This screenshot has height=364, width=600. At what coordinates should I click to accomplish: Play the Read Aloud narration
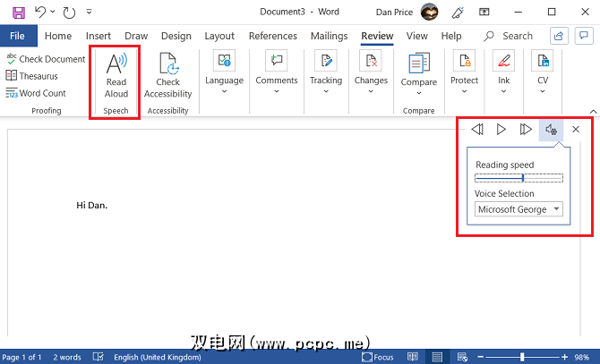(x=501, y=130)
